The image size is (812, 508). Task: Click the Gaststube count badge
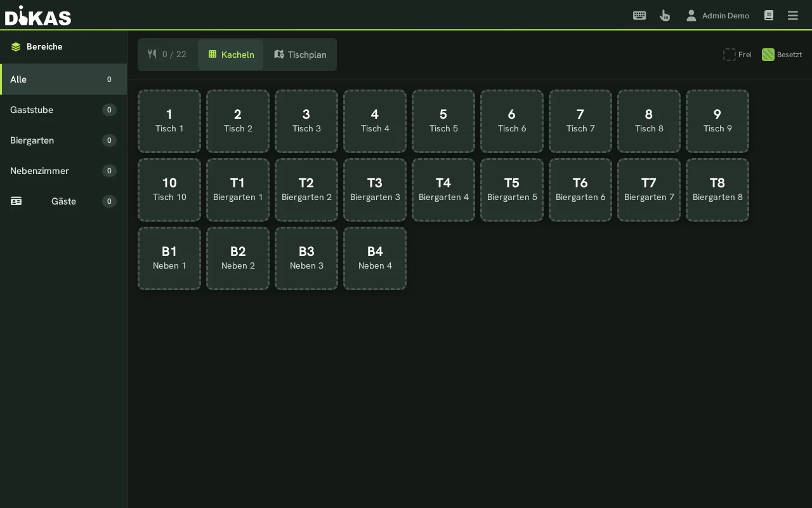click(x=109, y=110)
